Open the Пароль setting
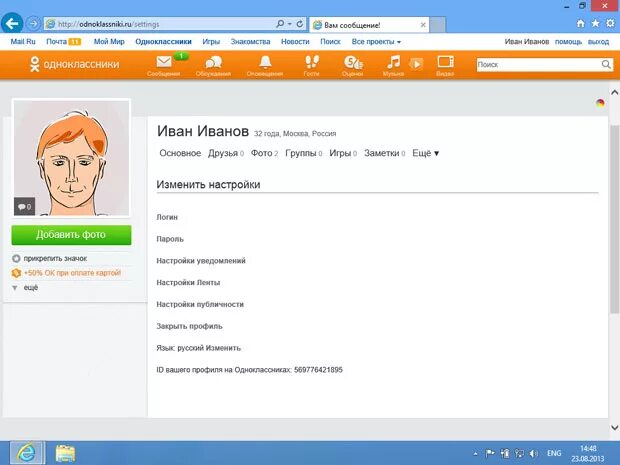 (170, 239)
